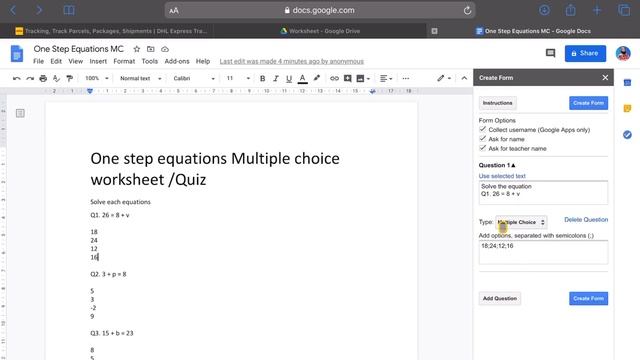Reload the page in address bar
The image size is (640, 360).
pyautogui.click(x=467, y=10)
